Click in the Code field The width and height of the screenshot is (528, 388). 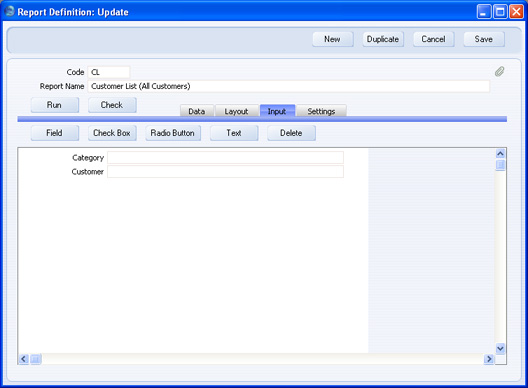(x=109, y=72)
